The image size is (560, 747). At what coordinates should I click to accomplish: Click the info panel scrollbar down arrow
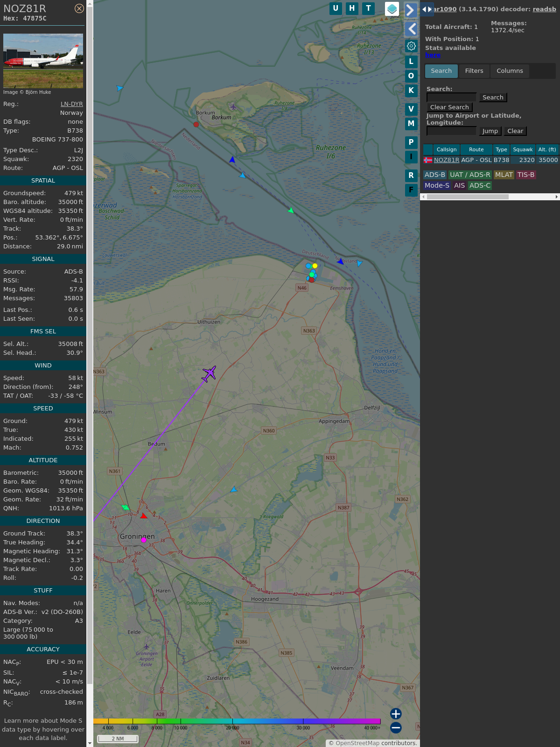pos(90,743)
